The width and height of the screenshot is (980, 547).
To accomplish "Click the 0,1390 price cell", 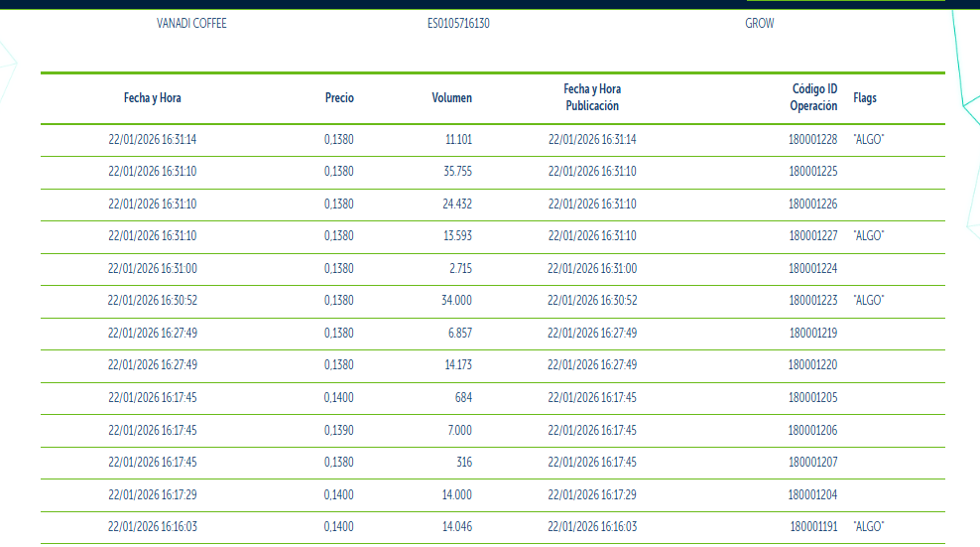I will (339, 431).
